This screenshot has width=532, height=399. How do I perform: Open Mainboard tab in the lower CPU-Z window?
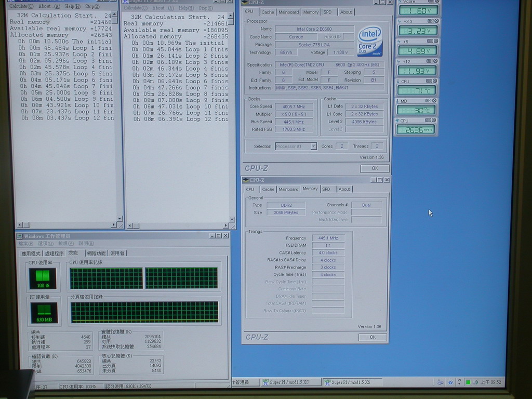pos(288,189)
